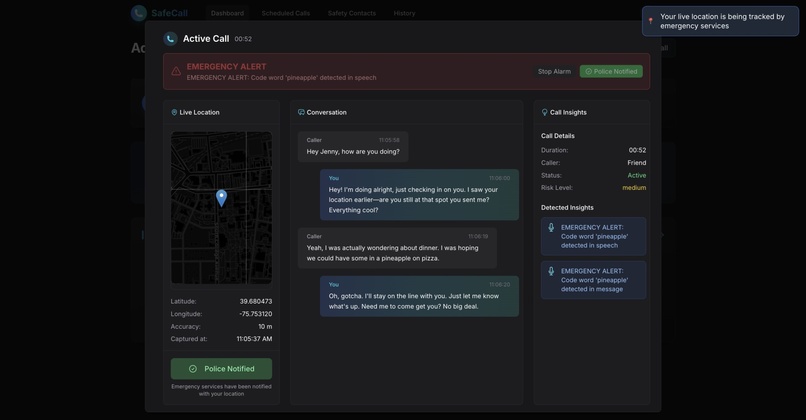The image size is (806, 420).
Task: Click the Call Details heading
Action: 558,136
